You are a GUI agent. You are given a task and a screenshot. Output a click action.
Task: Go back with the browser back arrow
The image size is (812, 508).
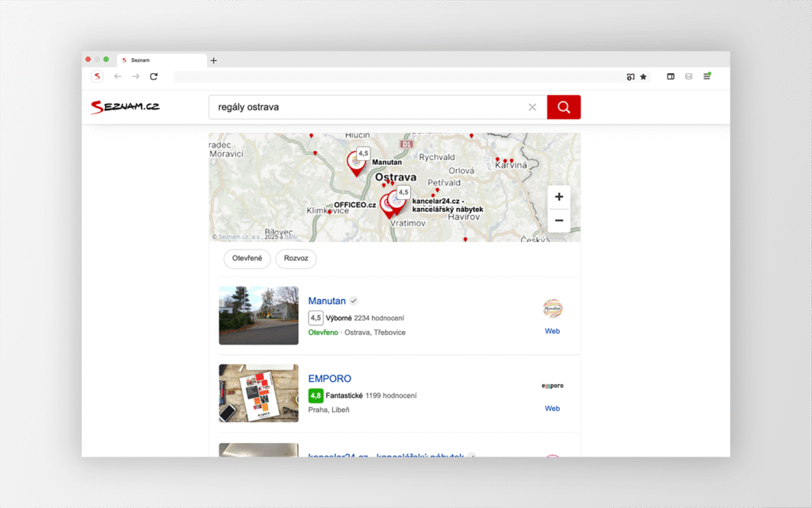point(117,77)
